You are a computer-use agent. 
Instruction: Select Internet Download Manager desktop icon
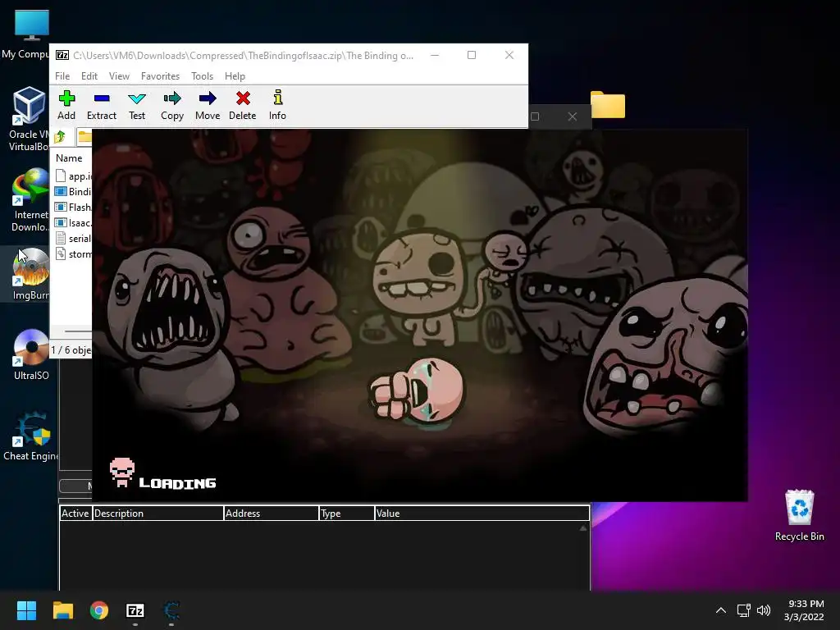pos(30,200)
